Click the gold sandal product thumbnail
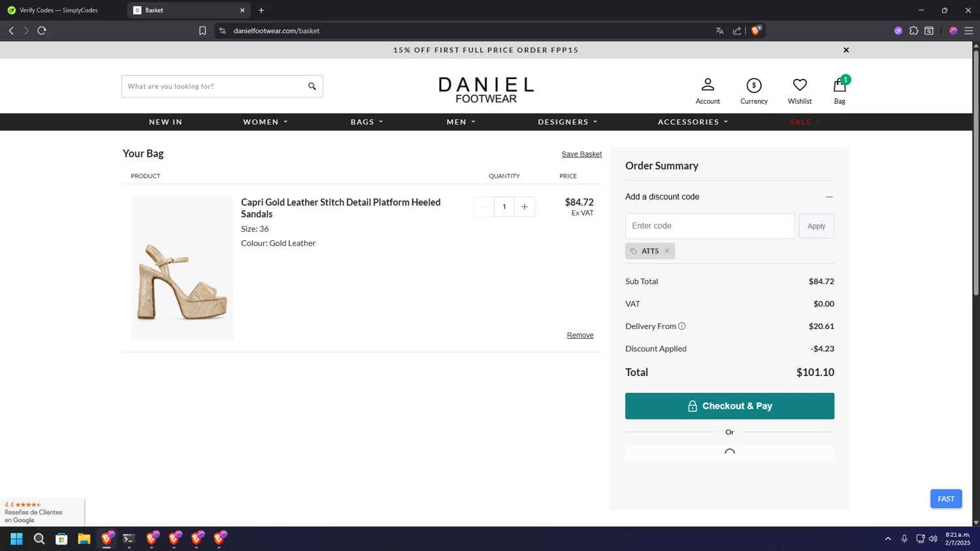 [x=182, y=268]
